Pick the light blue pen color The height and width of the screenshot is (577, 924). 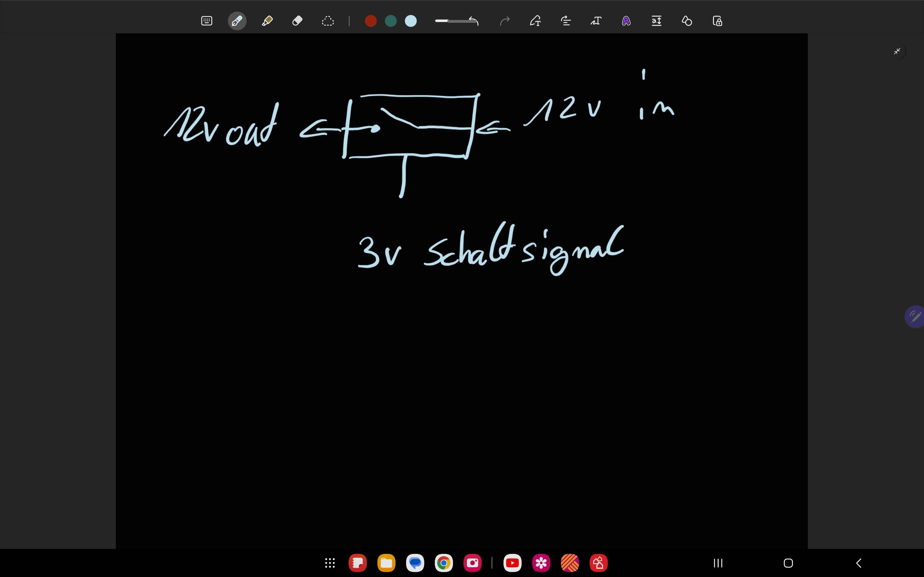(x=411, y=21)
